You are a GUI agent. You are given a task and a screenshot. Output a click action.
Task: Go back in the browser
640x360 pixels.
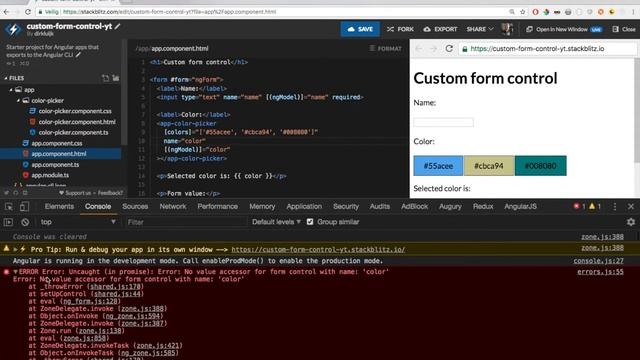(6, 12)
